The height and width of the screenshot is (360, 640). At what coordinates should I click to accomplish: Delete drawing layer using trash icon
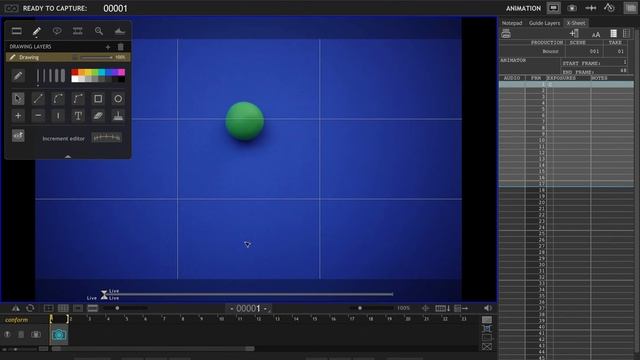[120, 47]
